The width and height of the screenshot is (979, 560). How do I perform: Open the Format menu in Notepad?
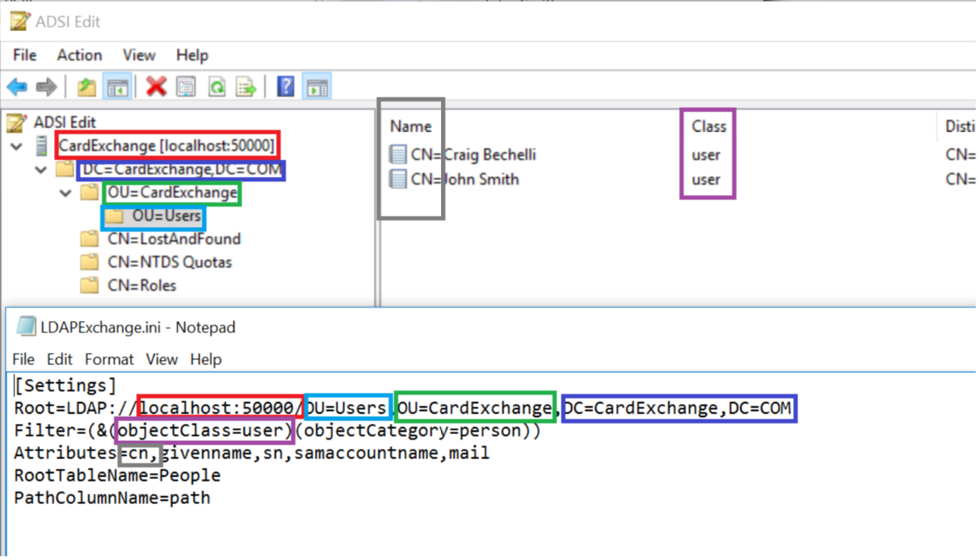[109, 360]
